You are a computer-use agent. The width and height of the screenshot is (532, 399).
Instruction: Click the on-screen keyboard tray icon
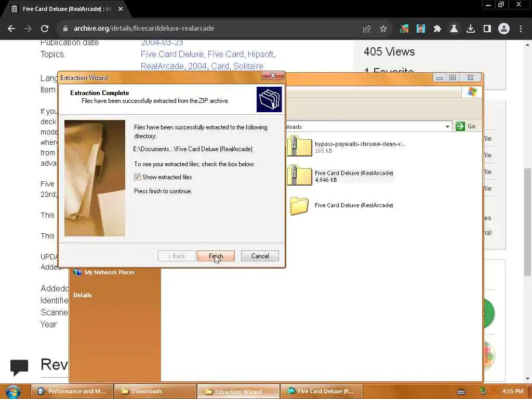click(x=461, y=392)
